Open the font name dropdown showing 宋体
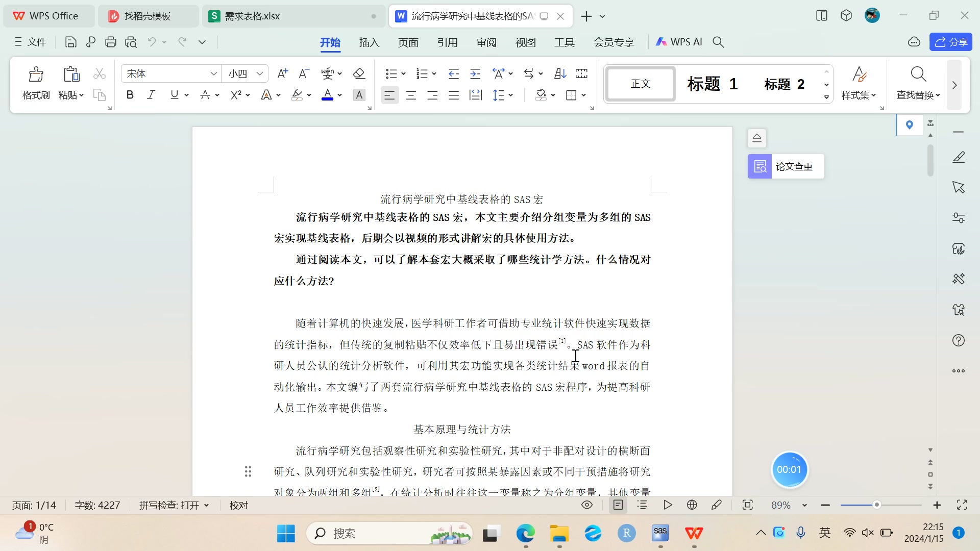Image resolution: width=980 pixels, height=551 pixels. [213, 74]
